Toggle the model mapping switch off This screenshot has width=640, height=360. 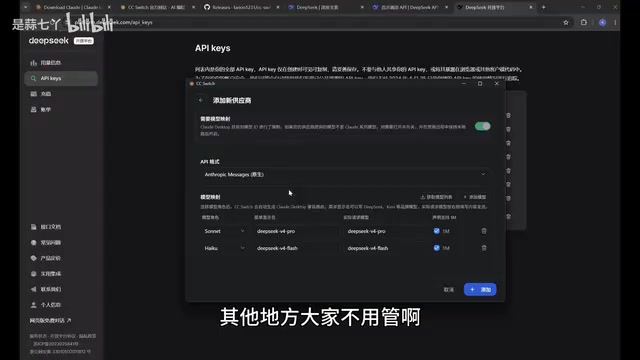[x=482, y=126]
